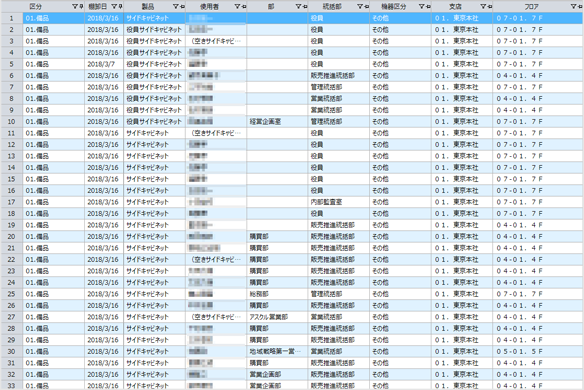Sort by the 製品 column header
The width and height of the screenshot is (584, 390).
click(148, 6)
